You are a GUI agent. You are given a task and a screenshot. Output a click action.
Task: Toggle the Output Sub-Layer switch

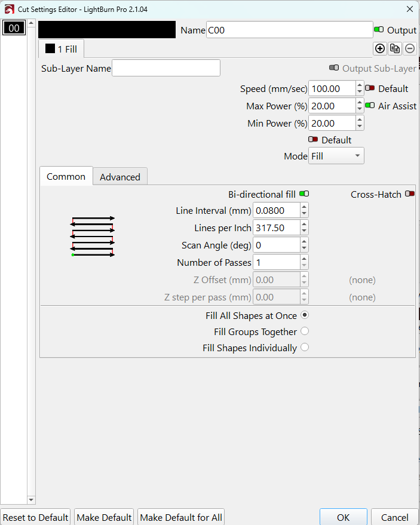pos(334,67)
